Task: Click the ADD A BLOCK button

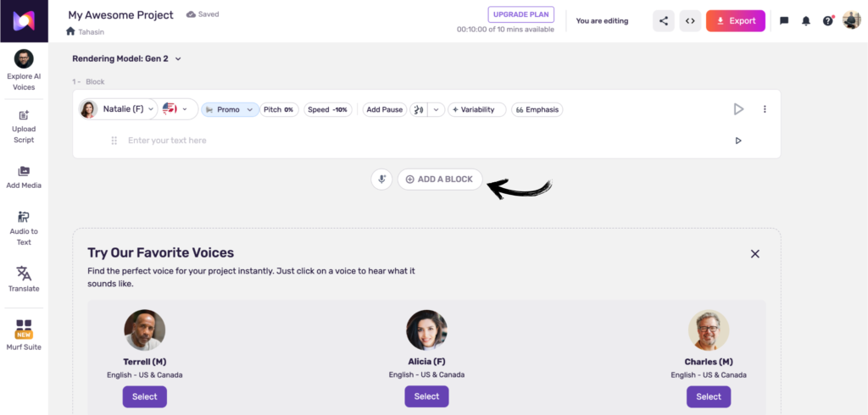Action: [x=440, y=180]
